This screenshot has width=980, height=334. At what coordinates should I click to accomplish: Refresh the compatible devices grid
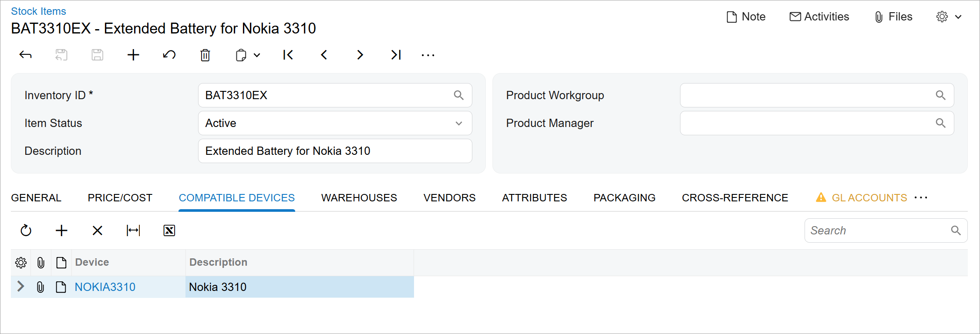[26, 230]
